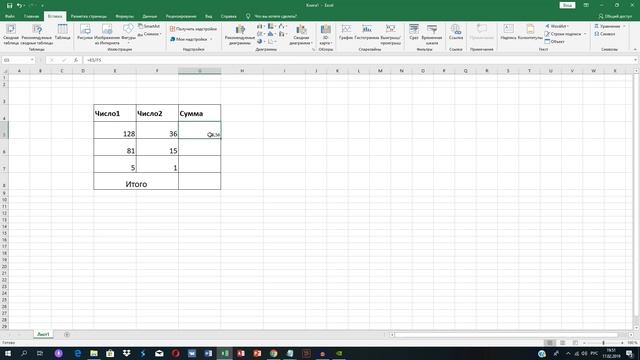Open the Справка tab
This screenshot has width=640, height=360.
pyautogui.click(x=229, y=16)
